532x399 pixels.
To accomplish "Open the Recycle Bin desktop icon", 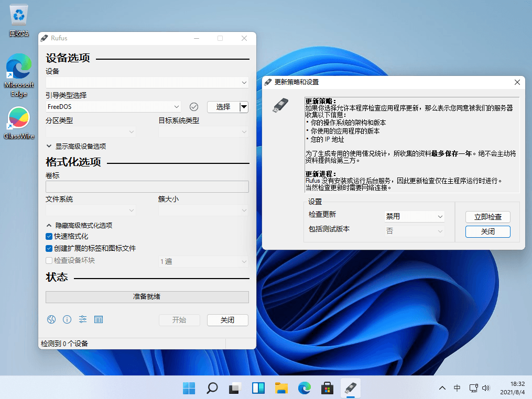I will 19,20.
